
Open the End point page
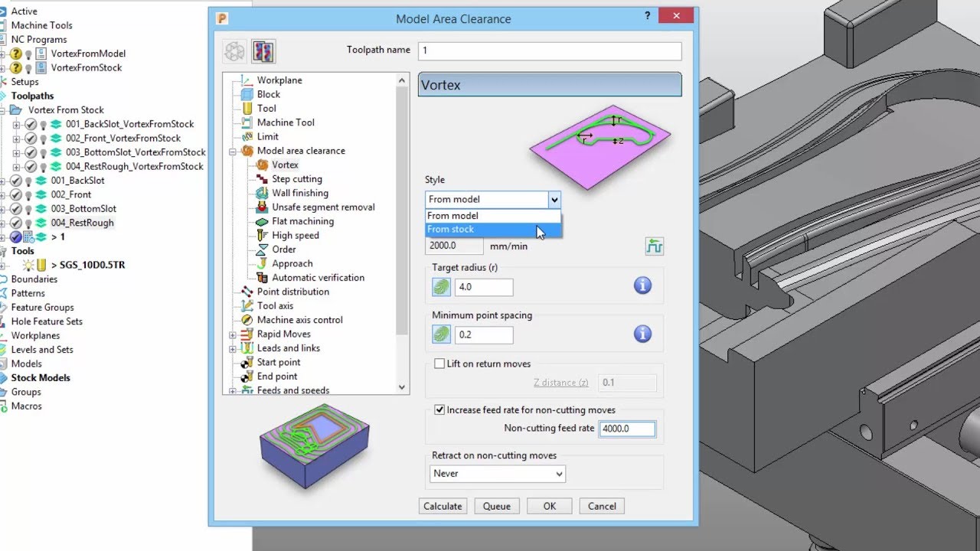[277, 377]
